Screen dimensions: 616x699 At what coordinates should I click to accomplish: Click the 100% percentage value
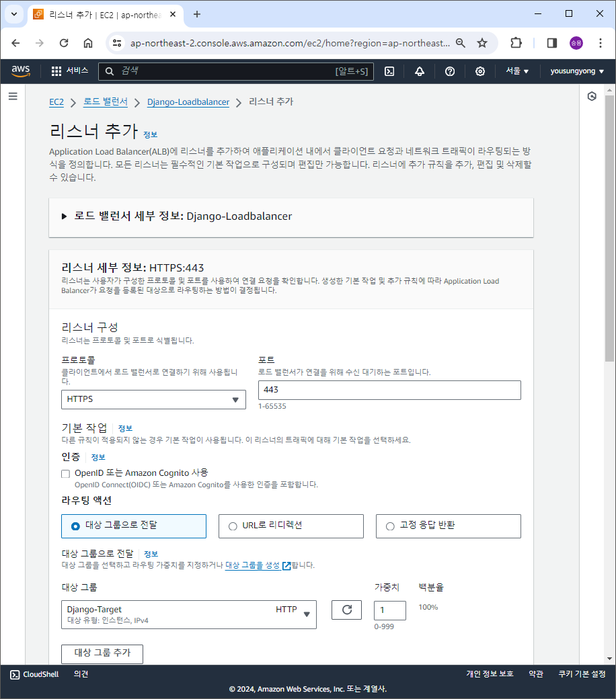click(428, 607)
